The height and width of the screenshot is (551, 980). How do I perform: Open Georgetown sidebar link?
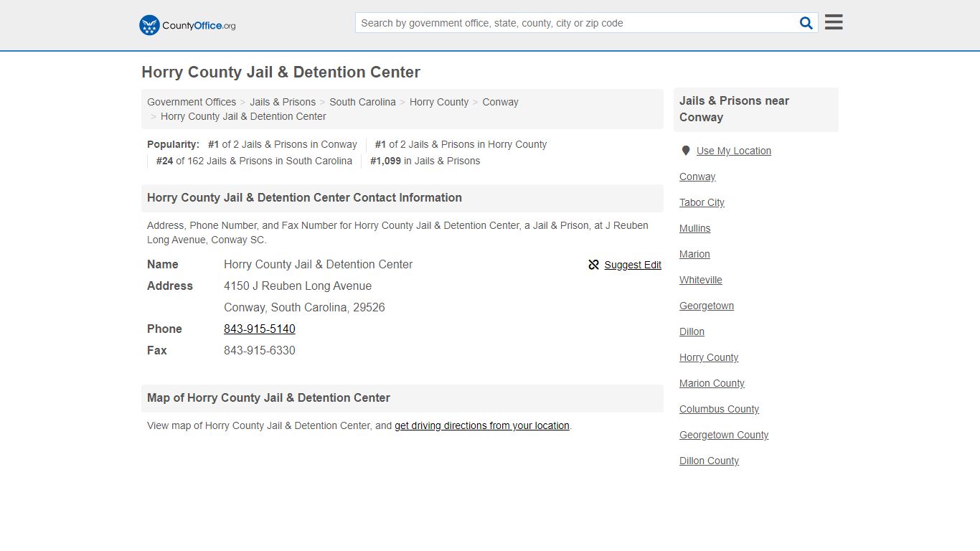[x=707, y=306]
